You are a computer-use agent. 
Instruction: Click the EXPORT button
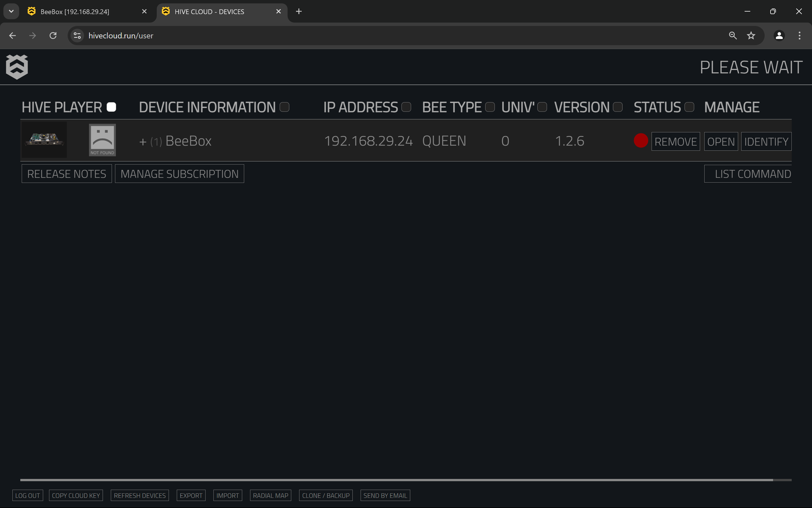click(x=191, y=496)
